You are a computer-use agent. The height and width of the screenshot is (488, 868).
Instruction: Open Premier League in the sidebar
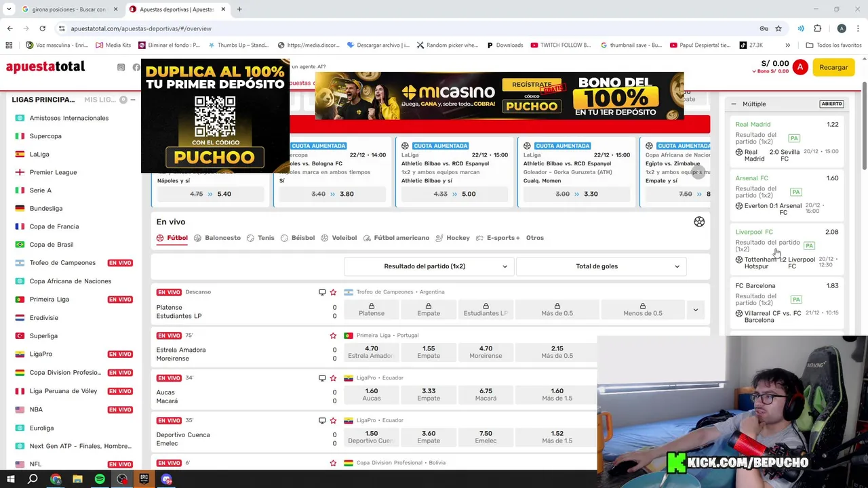point(53,172)
